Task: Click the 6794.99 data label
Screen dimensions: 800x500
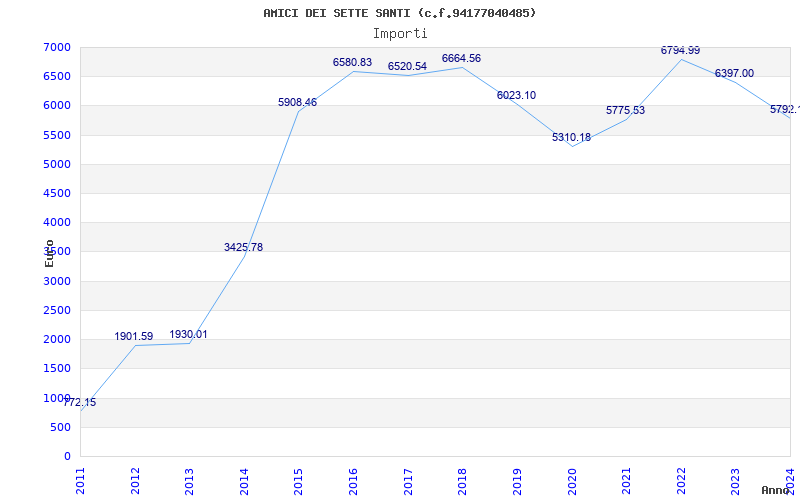Action: pos(681,51)
